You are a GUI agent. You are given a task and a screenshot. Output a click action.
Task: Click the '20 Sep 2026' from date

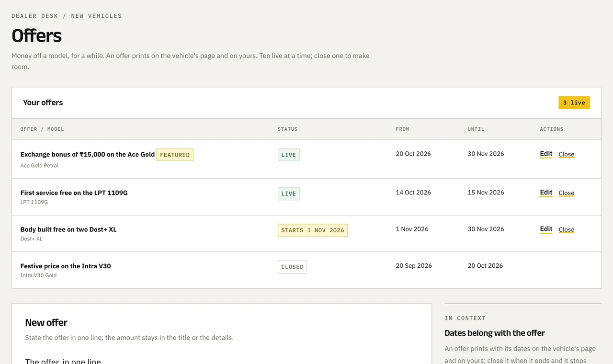pyautogui.click(x=414, y=266)
